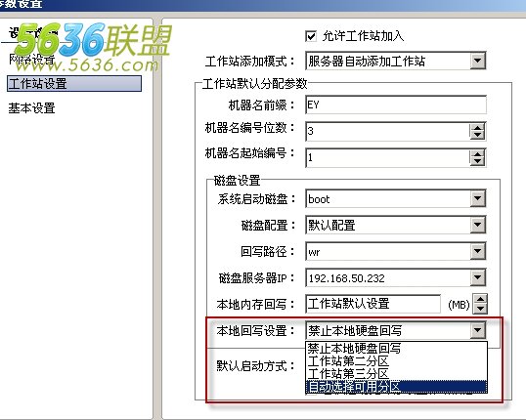Open 工作站添加模式 dropdown arrow
The height and width of the screenshot is (420, 526).
coord(478,61)
